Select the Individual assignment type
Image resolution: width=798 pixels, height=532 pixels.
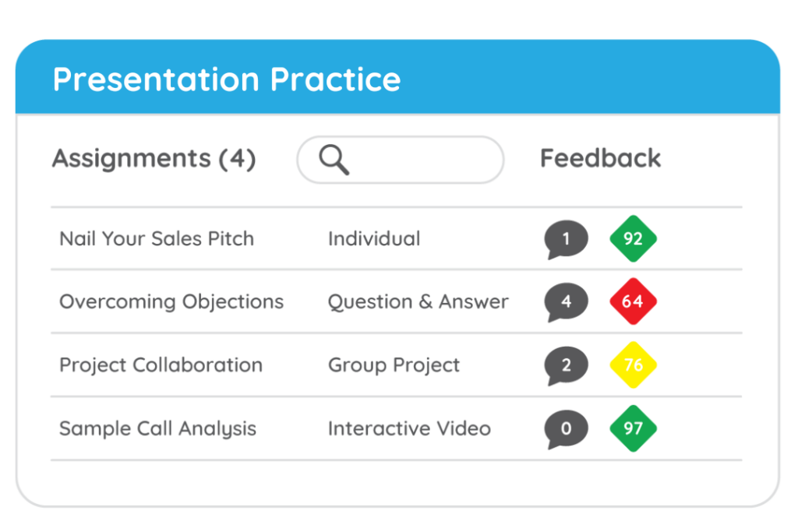tap(373, 239)
